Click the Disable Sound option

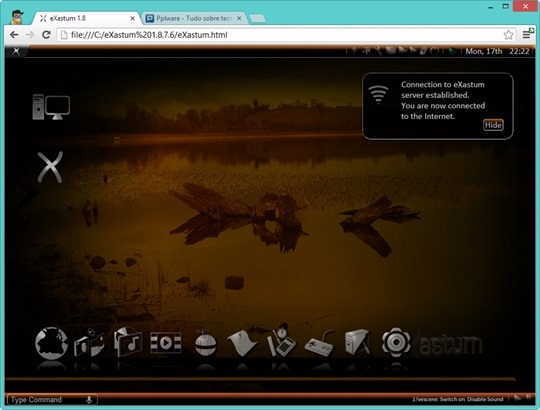485,399
